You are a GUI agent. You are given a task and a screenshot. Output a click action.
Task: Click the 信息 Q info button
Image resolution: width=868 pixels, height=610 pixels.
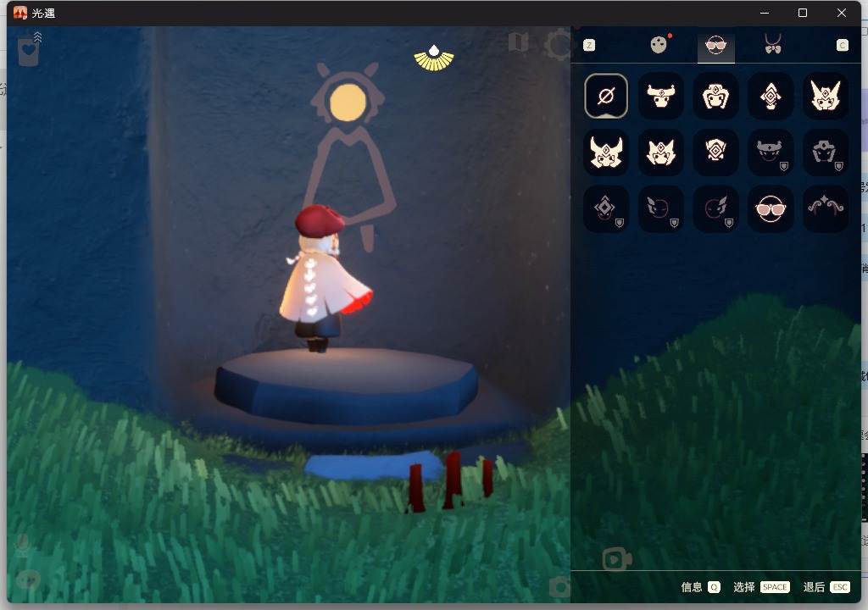coord(700,587)
